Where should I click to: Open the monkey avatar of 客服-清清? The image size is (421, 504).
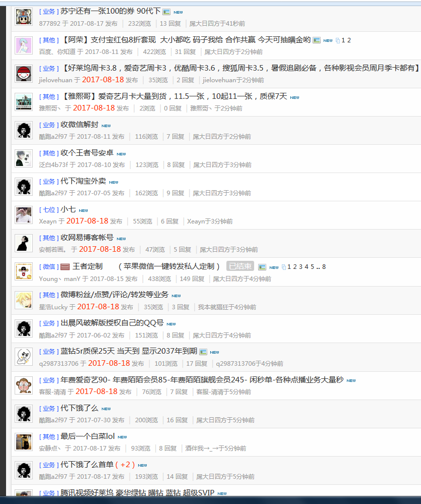24,385
